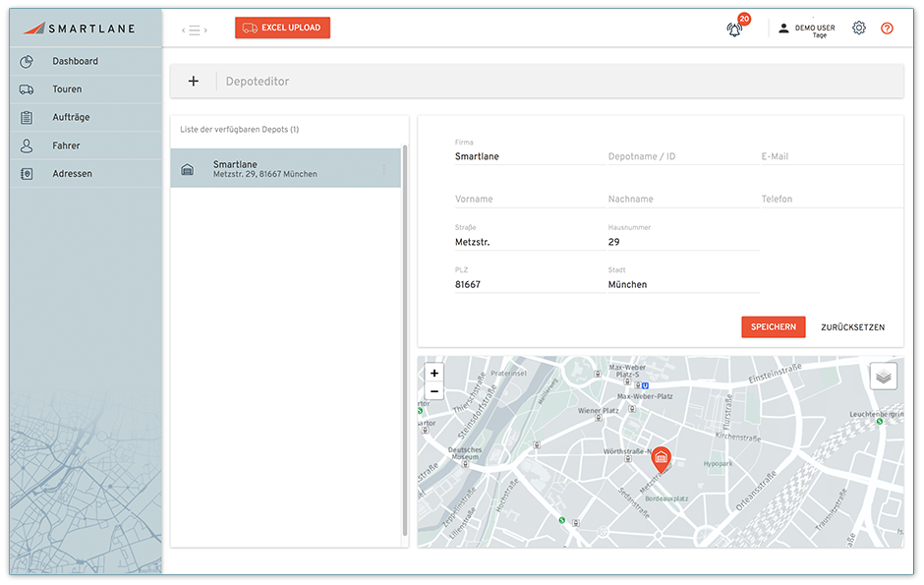Click the Speichern button
Image resolution: width=924 pixels, height=585 pixels.
point(774,327)
